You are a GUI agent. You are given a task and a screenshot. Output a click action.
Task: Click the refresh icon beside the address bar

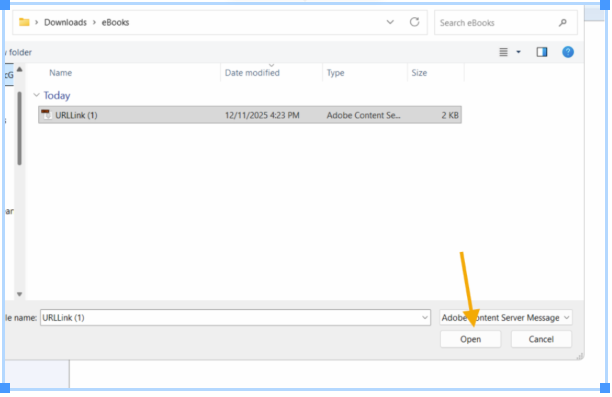click(415, 22)
